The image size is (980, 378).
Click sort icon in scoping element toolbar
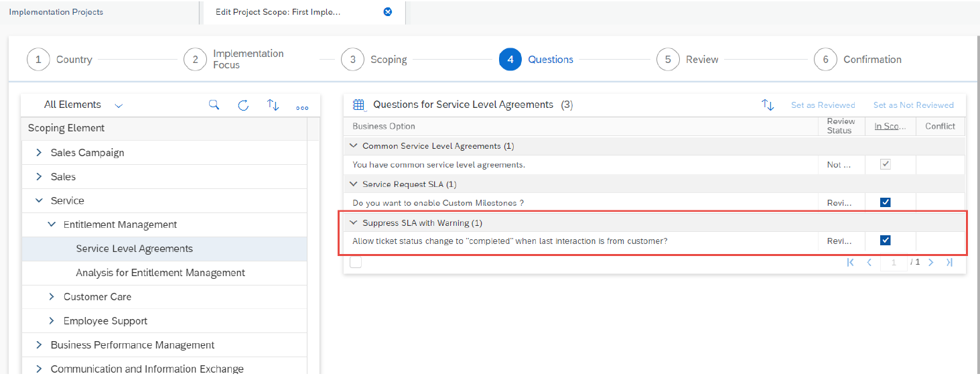[273, 105]
